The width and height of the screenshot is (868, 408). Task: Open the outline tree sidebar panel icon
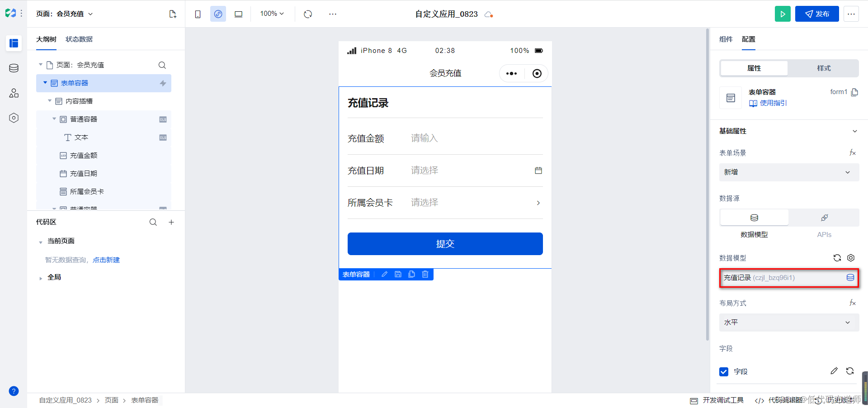pyautogui.click(x=14, y=43)
